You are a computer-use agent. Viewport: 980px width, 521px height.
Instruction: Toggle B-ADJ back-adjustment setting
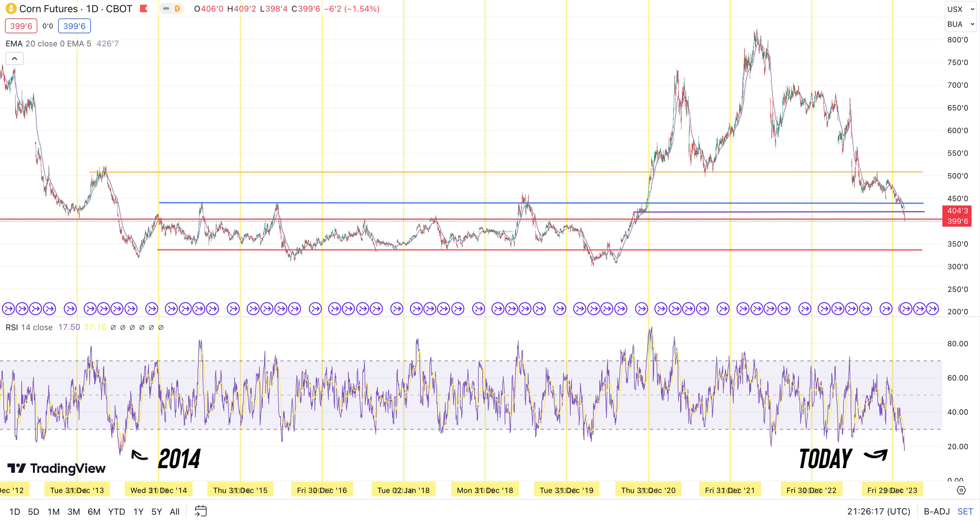point(936,511)
